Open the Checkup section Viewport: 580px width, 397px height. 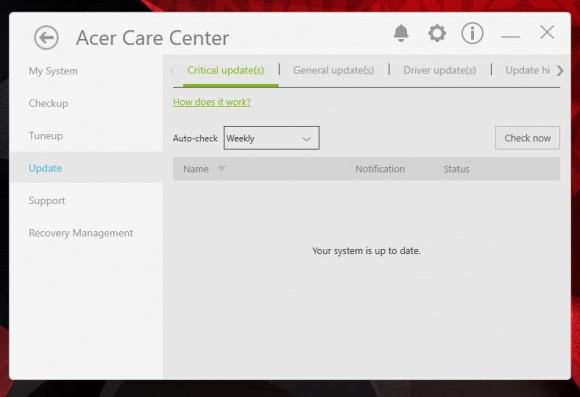48,103
